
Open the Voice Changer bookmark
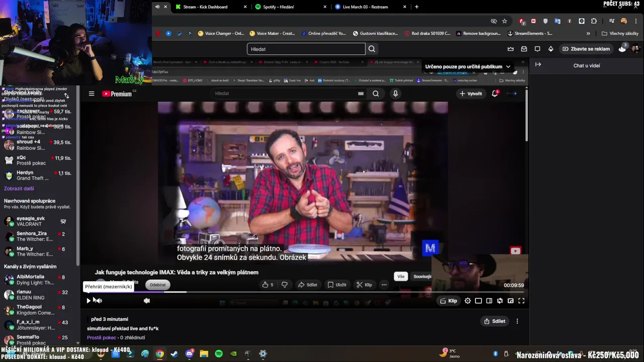(x=221, y=34)
